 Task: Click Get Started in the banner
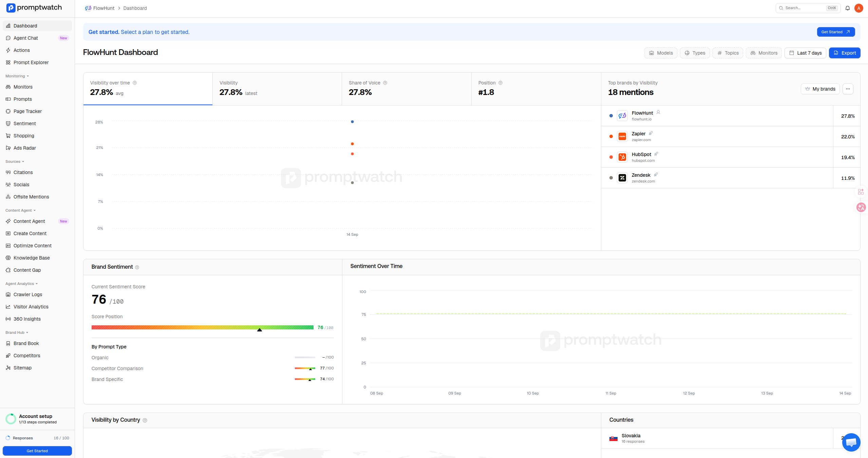coord(836,32)
